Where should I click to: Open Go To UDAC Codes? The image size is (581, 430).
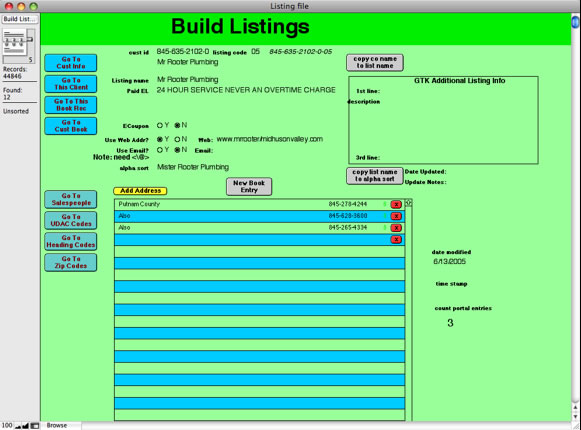(71, 220)
